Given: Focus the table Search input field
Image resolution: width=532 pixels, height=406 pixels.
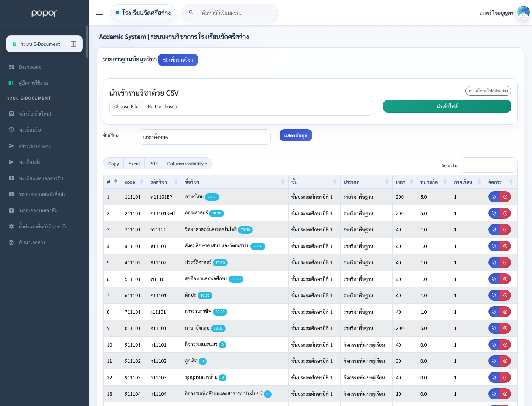Looking at the screenshot, I should pyautogui.click(x=488, y=165).
